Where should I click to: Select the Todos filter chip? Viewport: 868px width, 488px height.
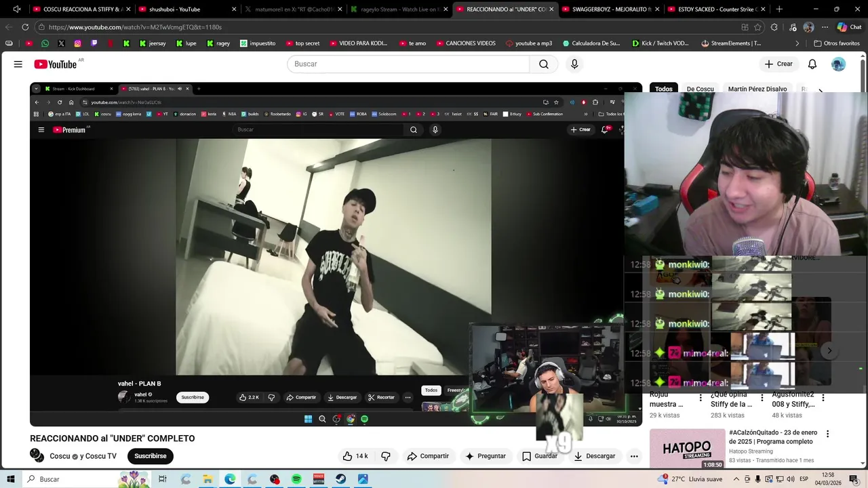tap(664, 89)
